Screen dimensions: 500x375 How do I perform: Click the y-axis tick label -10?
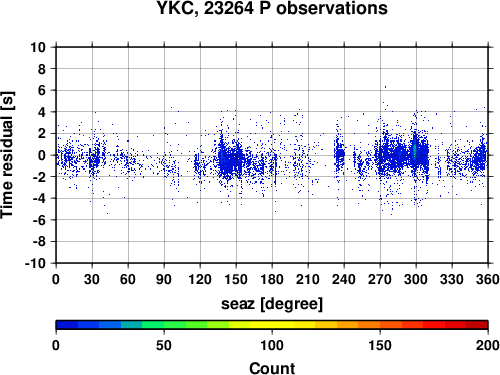(x=35, y=263)
